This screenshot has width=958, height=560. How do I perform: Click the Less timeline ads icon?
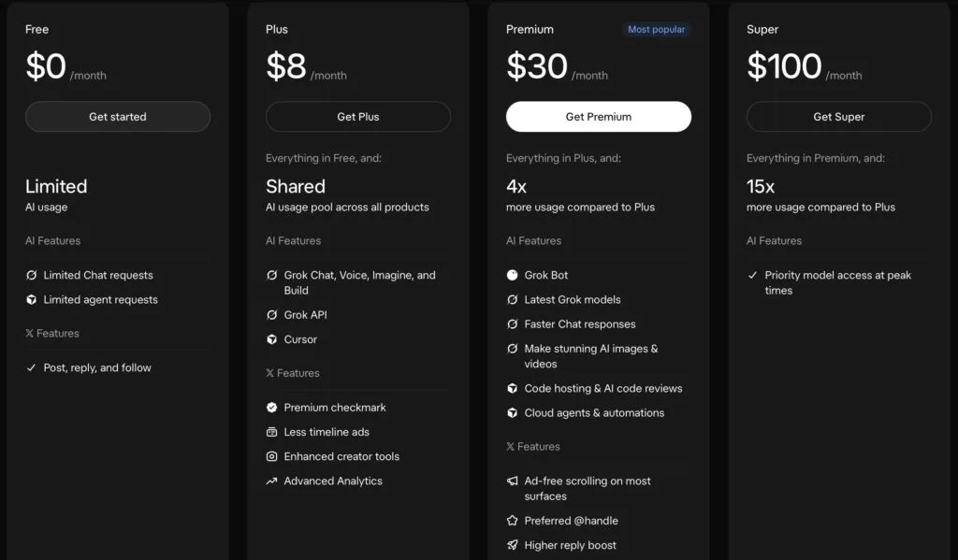[x=272, y=432]
